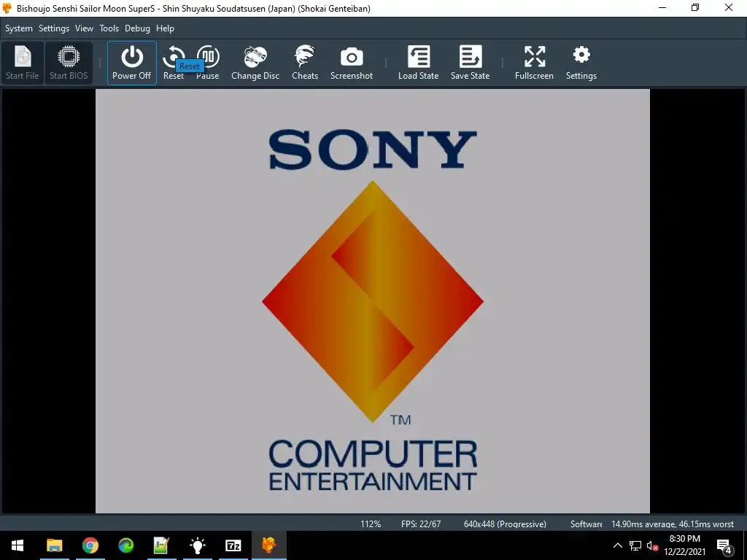Open the Save State toolbar item

pos(471,63)
